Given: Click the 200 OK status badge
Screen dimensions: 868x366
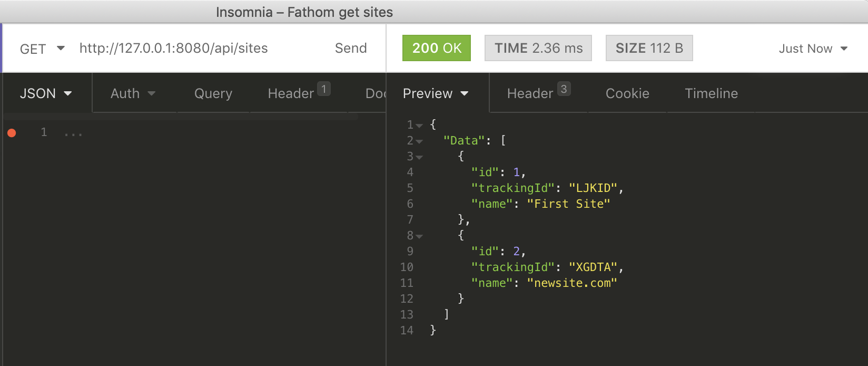Looking at the screenshot, I should point(437,48).
